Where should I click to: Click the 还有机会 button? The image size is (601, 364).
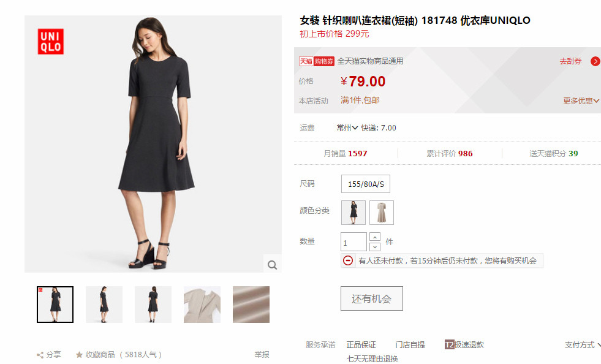(x=372, y=298)
